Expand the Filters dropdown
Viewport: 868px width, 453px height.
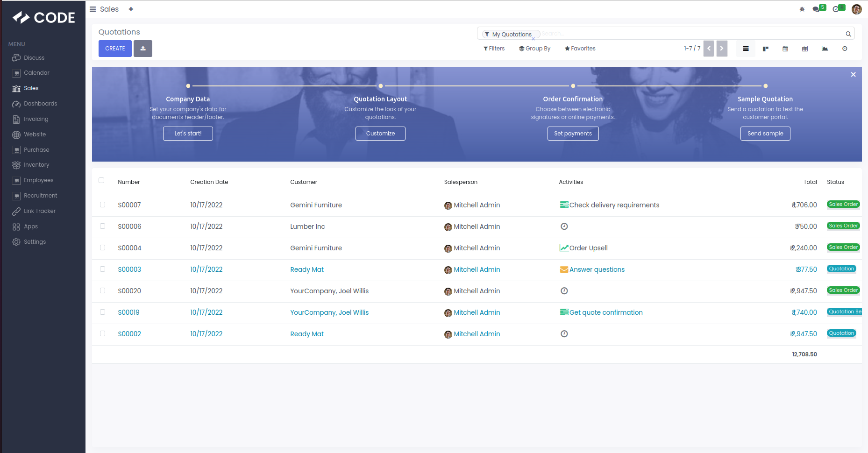click(494, 49)
